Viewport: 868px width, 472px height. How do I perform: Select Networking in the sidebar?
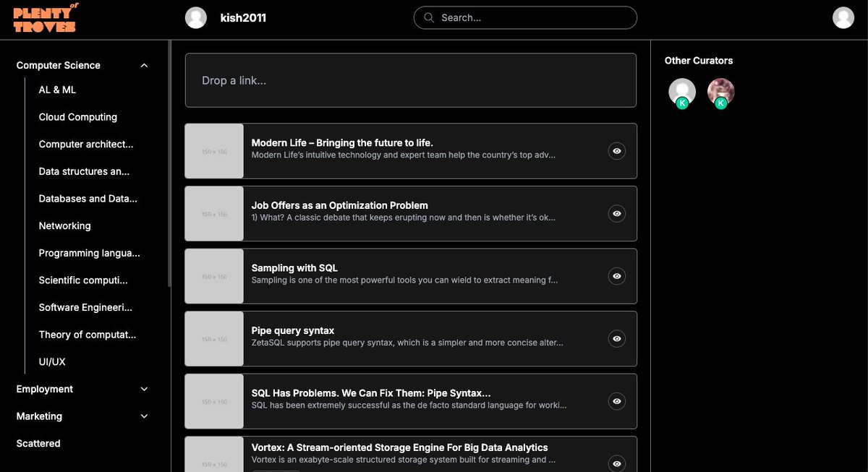(64, 226)
